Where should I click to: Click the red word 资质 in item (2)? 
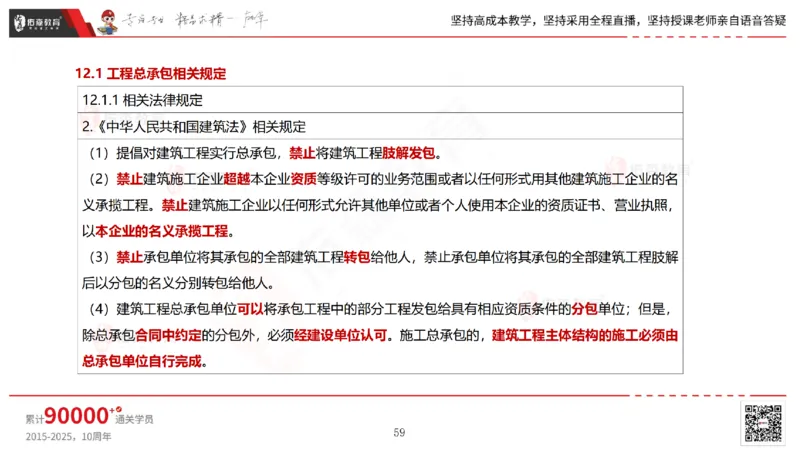[304, 179]
